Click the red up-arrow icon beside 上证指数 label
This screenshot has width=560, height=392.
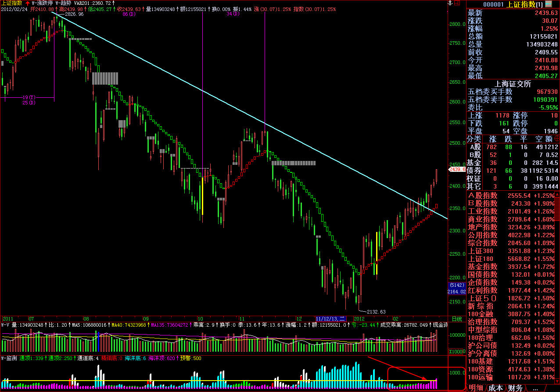tap(27, 3)
